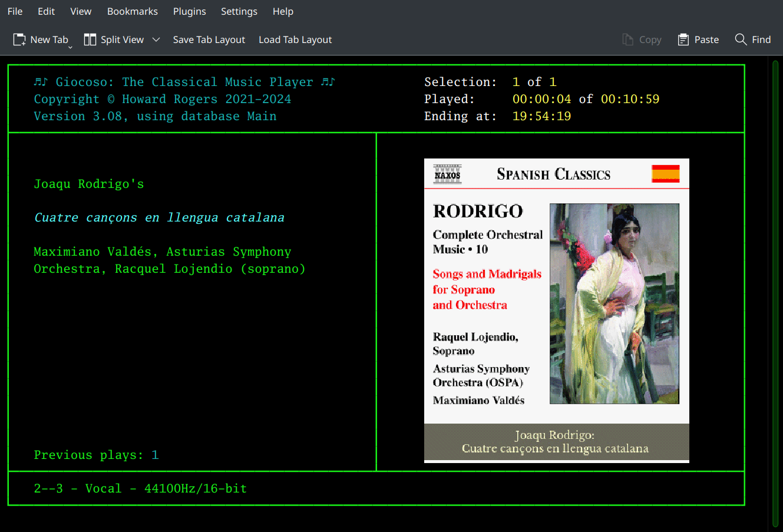The width and height of the screenshot is (783, 532).
Task: Open the Plugins menu
Action: point(189,11)
